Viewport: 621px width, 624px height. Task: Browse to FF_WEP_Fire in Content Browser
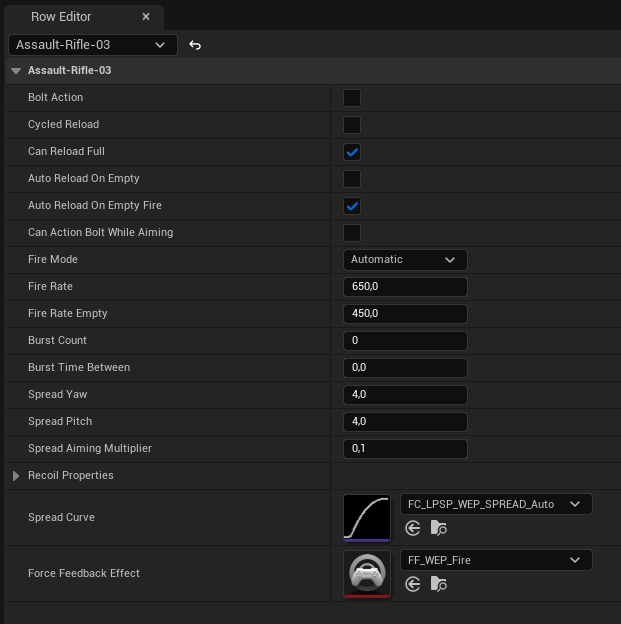coord(437,584)
